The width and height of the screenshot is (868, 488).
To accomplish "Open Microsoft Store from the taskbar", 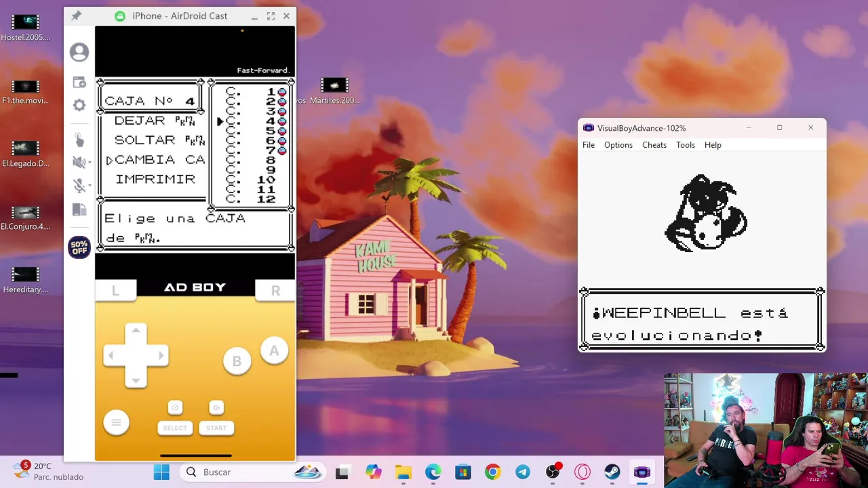I will pos(462,472).
